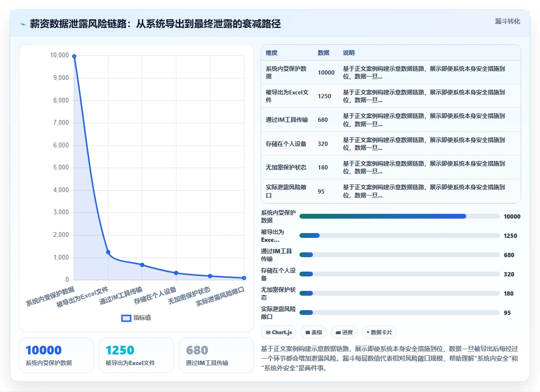Screen dimensions: 540x392
Task: Open the 1250 被导出为Excel文件 data card
Action: point(136,355)
